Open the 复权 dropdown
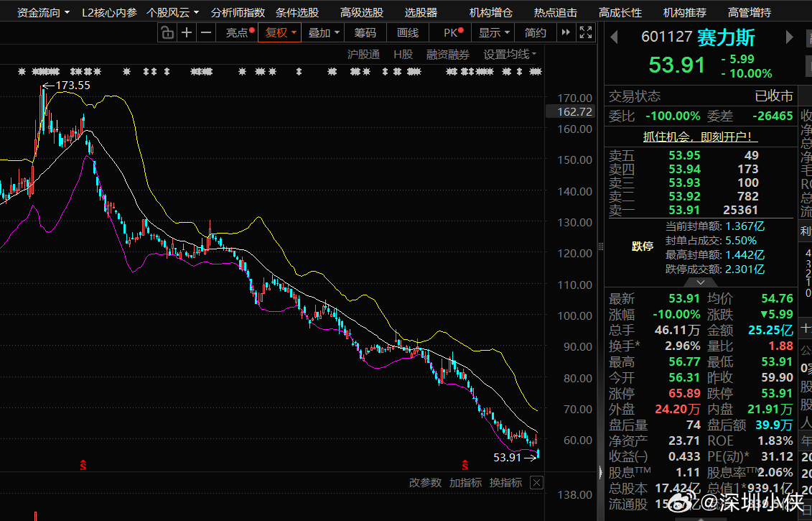The image size is (812, 521). [280, 32]
